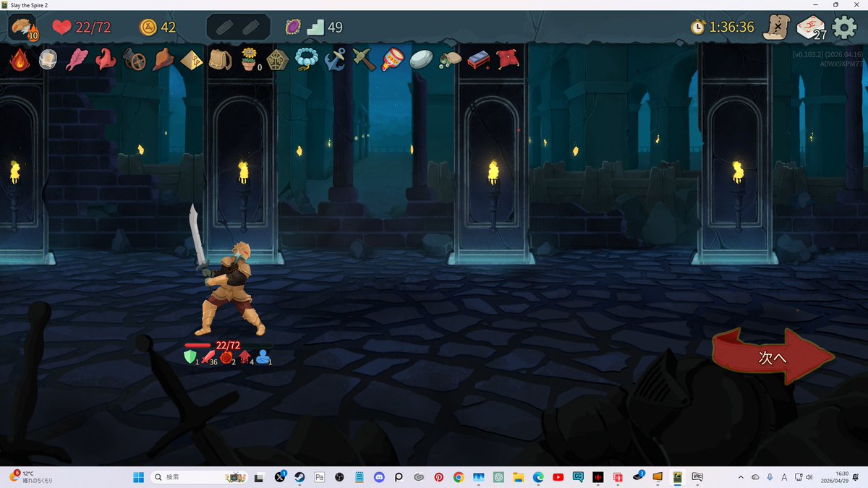View the deck with 27 cards
868x488 pixels.
click(x=812, y=28)
